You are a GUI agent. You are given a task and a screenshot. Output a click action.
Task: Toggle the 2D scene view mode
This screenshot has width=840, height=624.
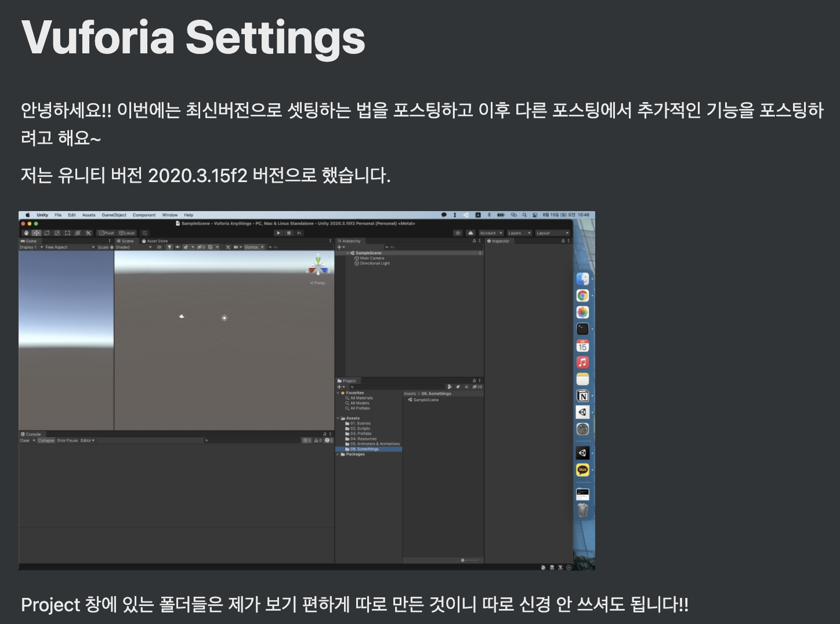(x=159, y=247)
